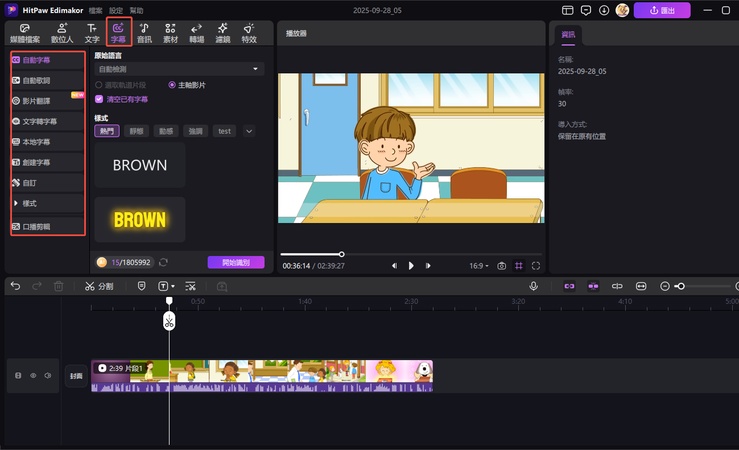Click the 匯出 export button

tap(663, 10)
